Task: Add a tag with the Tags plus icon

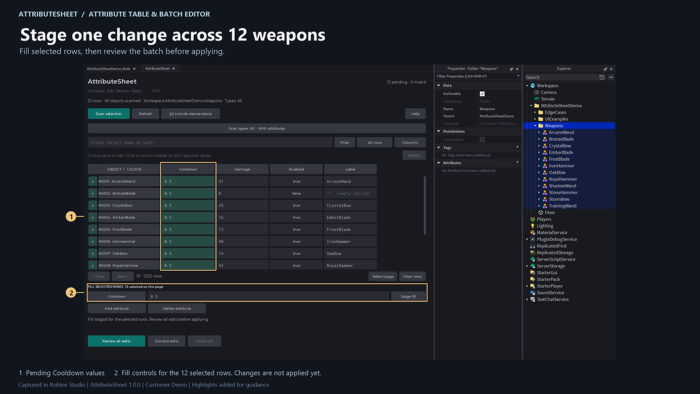Action: click(x=517, y=147)
